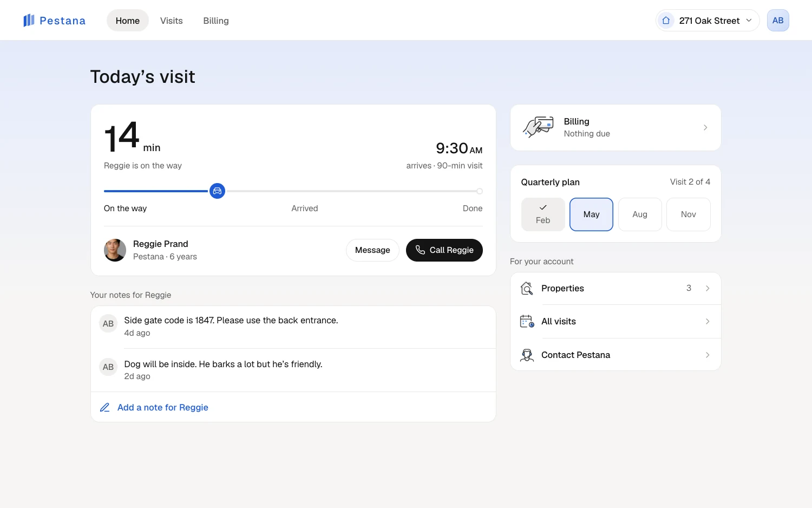
Task: Select the Nov quarterly visit
Action: point(689,214)
